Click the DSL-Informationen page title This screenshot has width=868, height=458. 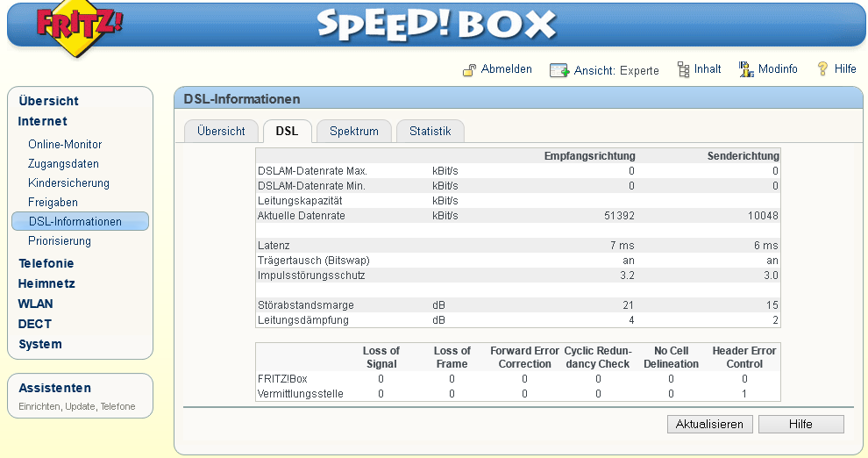[242, 99]
